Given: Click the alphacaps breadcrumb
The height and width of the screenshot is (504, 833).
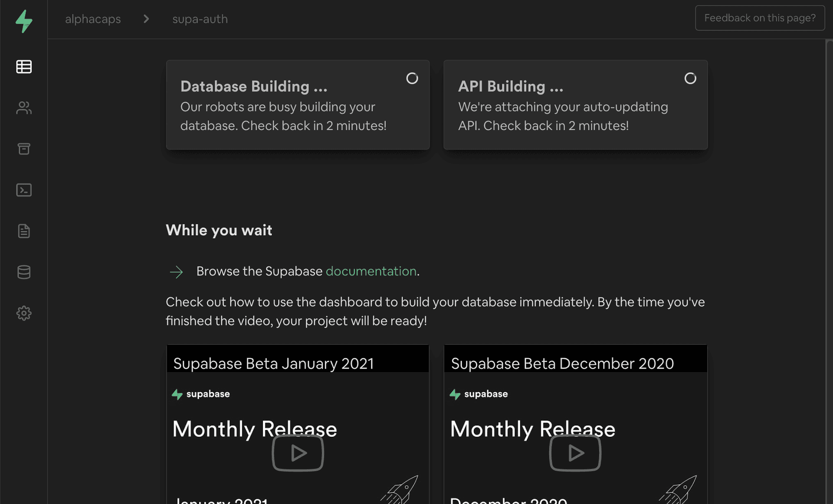Looking at the screenshot, I should click(93, 19).
